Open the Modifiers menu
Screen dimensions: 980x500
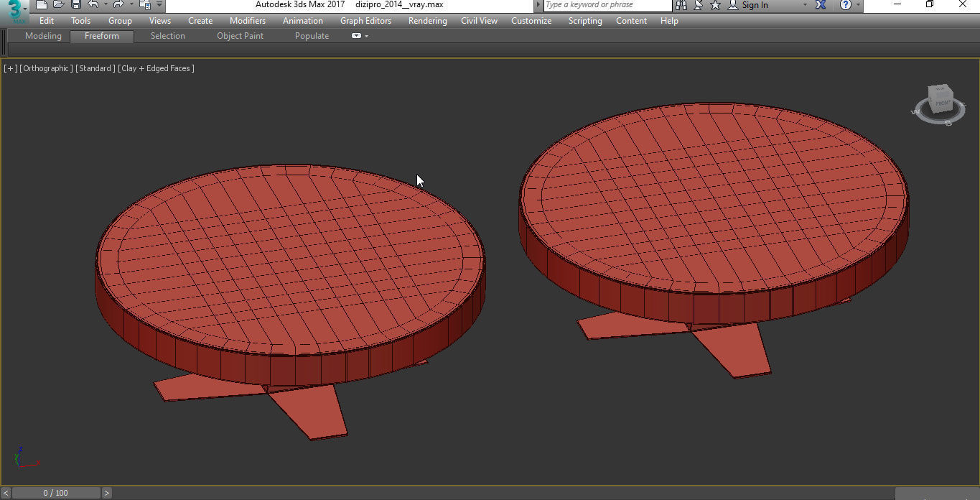pos(248,21)
